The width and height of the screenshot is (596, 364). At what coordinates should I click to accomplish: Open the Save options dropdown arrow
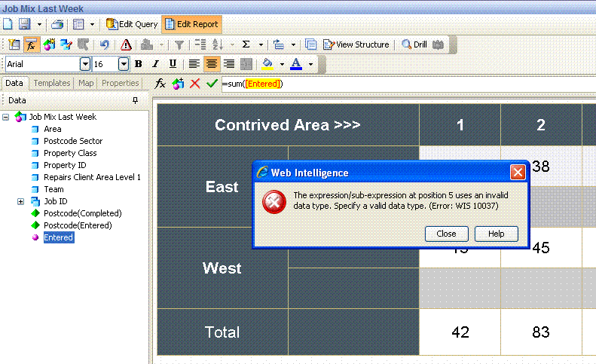click(39, 24)
